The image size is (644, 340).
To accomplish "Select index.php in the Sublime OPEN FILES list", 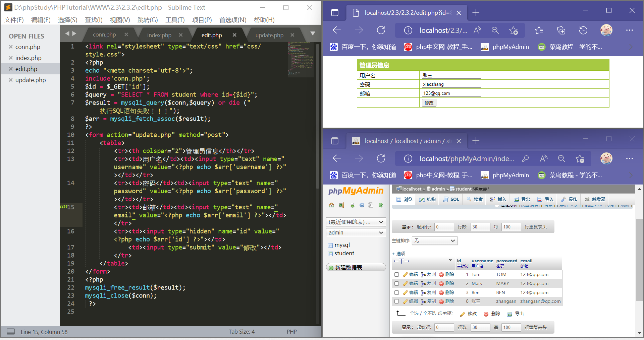I will 28,58.
